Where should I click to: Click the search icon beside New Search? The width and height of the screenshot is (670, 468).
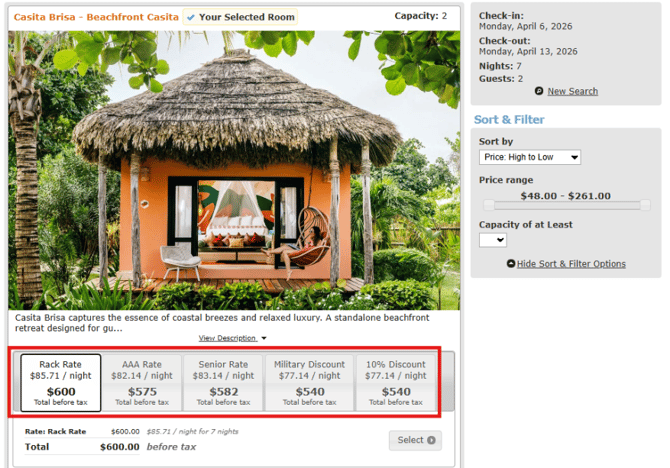point(539,91)
